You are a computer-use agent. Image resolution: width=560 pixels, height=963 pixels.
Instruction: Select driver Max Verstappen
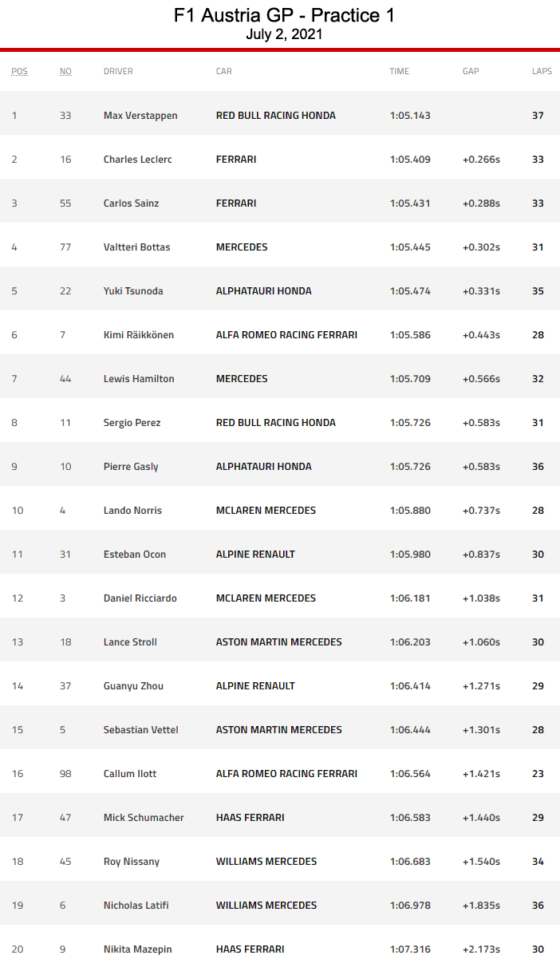point(140,116)
